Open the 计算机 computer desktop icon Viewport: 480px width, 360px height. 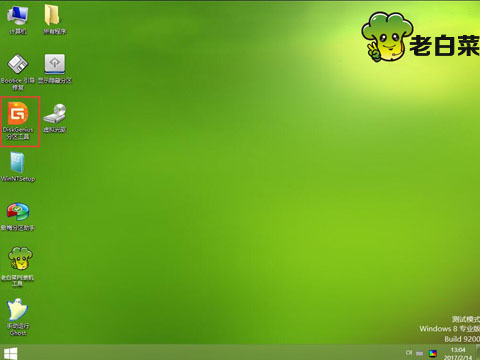click(18, 20)
